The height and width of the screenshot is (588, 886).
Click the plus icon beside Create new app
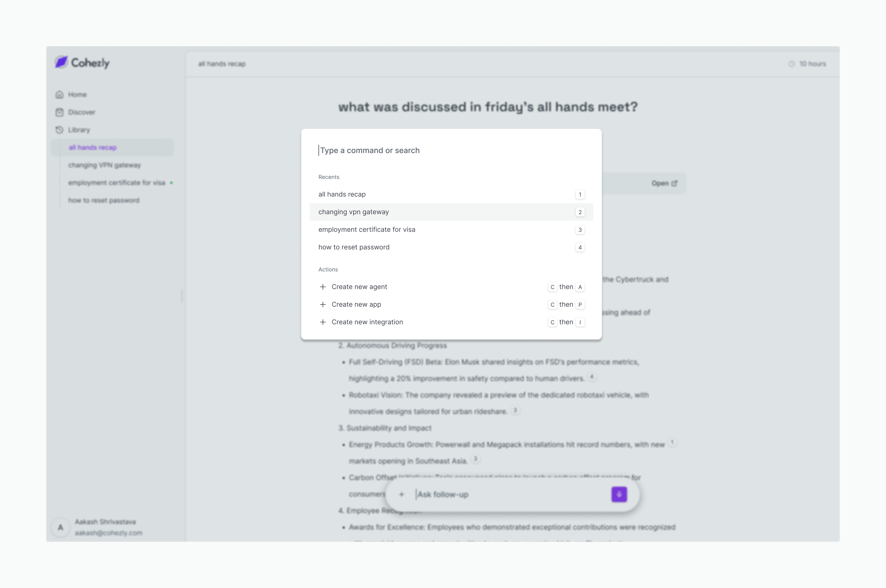[x=322, y=304]
